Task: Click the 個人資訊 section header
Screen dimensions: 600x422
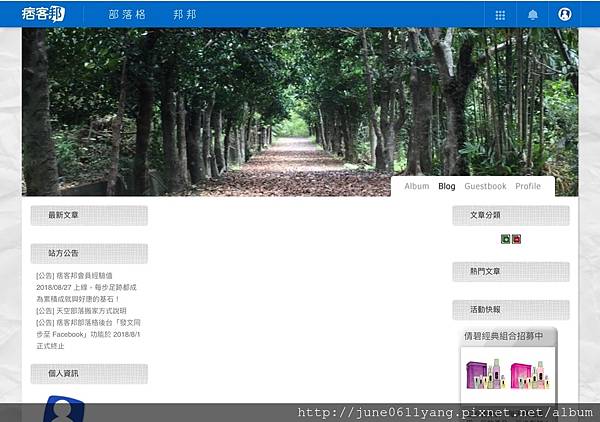Action: [x=89, y=374]
